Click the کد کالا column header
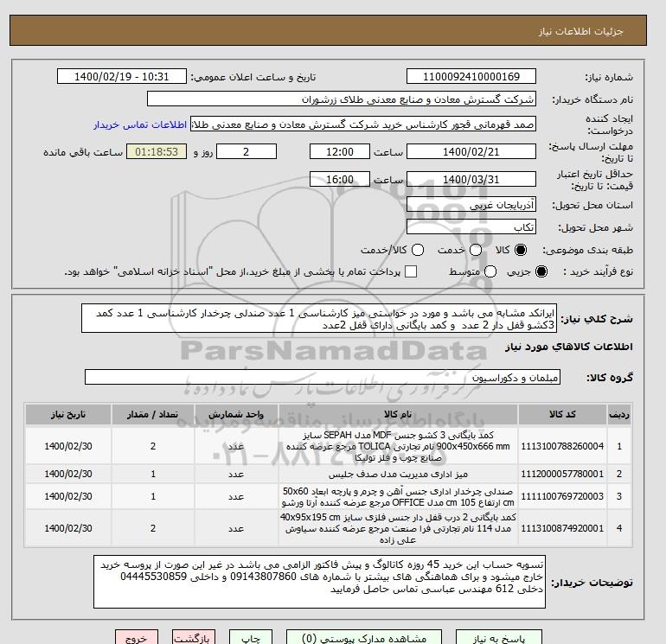 coord(562,414)
